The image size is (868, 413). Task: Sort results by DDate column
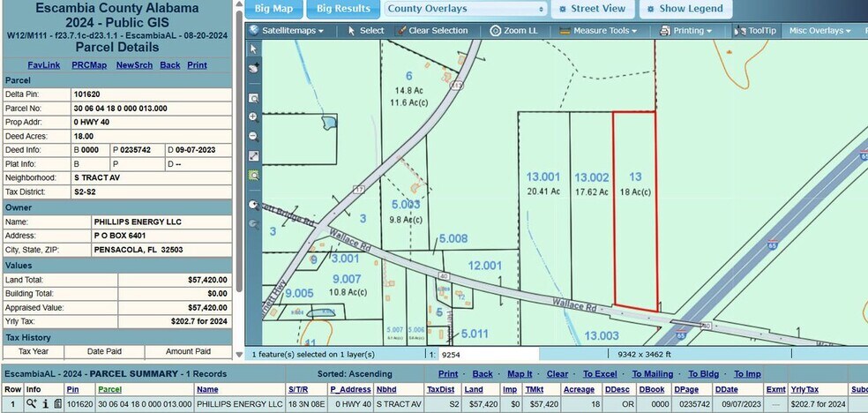tap(726, 390)
